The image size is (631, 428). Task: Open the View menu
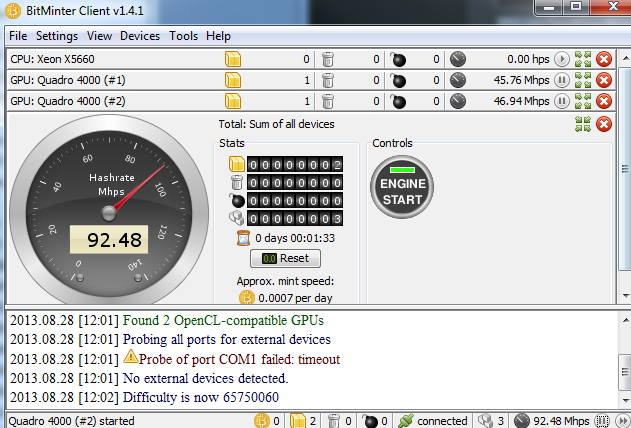[x=99, y=36]
